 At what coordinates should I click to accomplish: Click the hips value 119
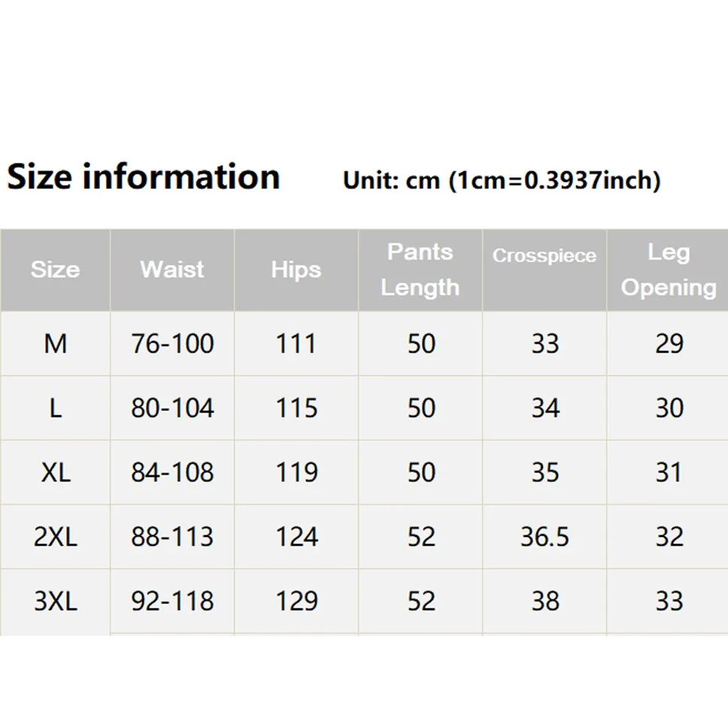pos(296,473)
